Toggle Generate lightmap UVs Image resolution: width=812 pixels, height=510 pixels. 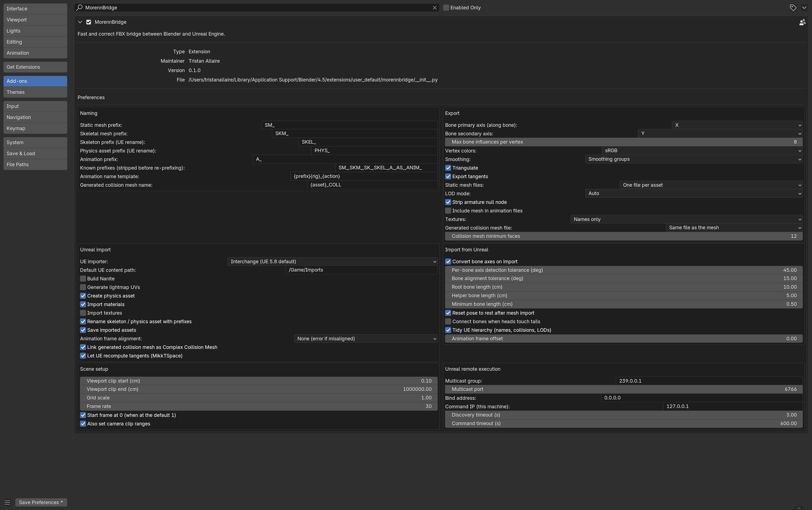83,287
